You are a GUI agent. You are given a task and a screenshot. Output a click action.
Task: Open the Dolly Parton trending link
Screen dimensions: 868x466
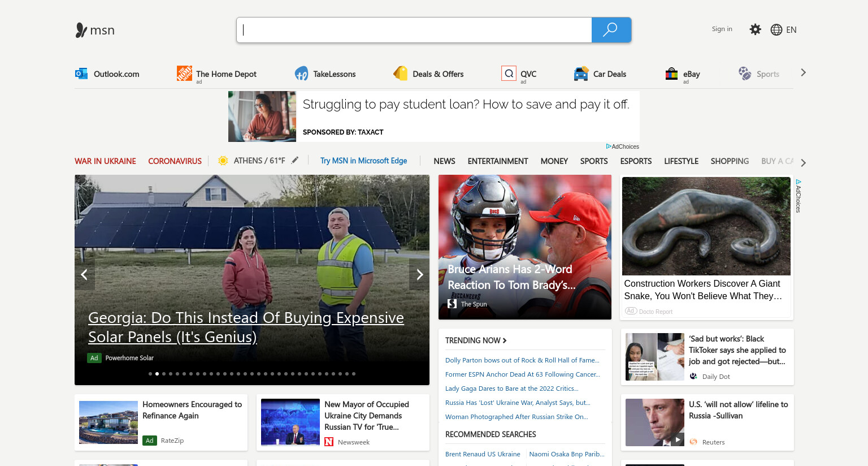tap(522, 360)
